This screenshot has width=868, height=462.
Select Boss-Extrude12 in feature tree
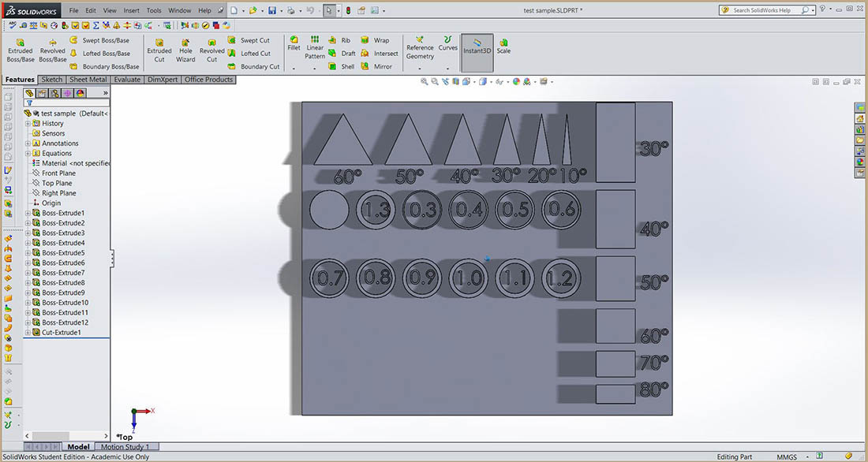coord(60,322)
